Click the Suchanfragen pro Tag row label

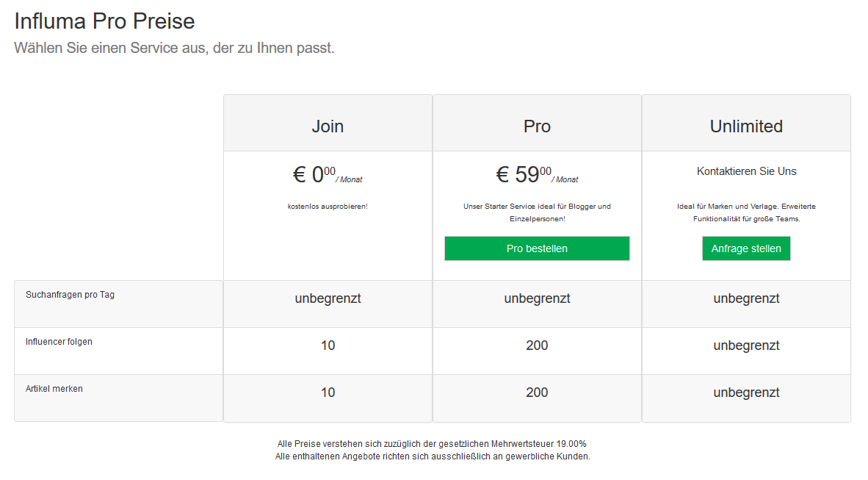click(70, 295)
